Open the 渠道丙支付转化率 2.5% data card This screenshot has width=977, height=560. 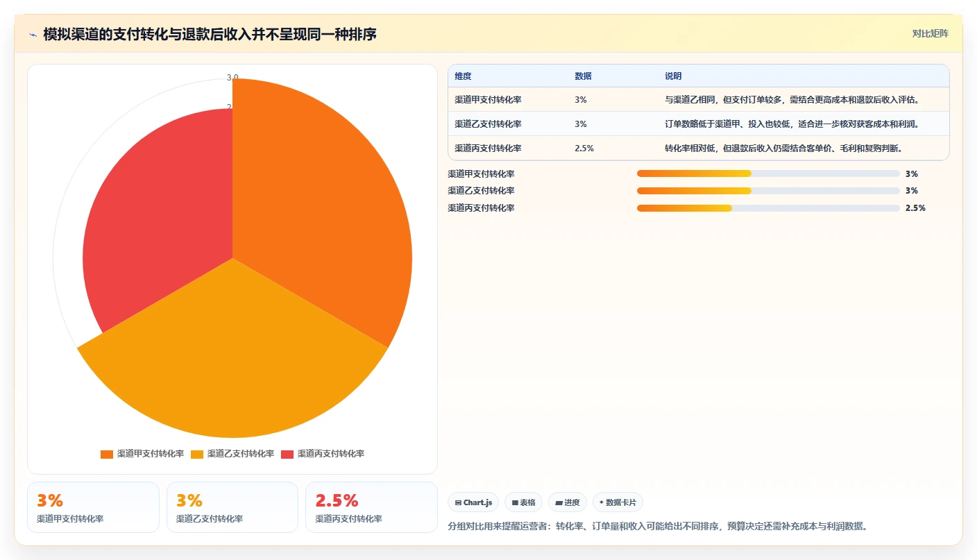point(371,507)
